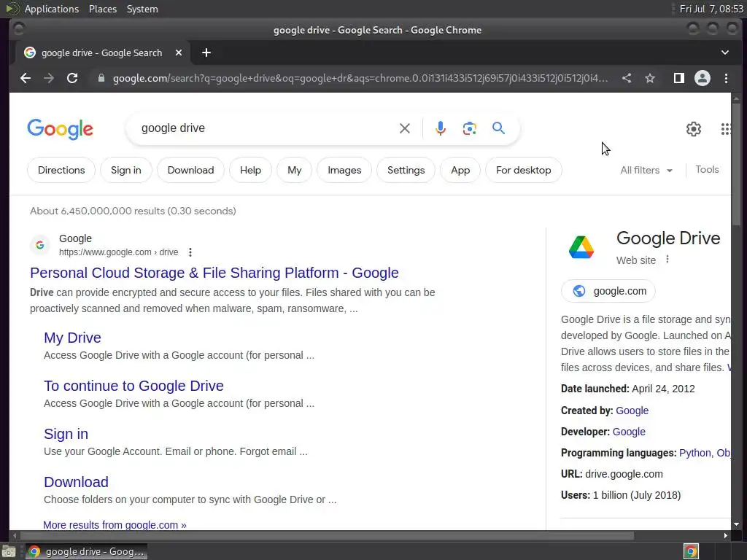Click the Chrome icon in the system tray
747x560 pixels.
[691, 551]
